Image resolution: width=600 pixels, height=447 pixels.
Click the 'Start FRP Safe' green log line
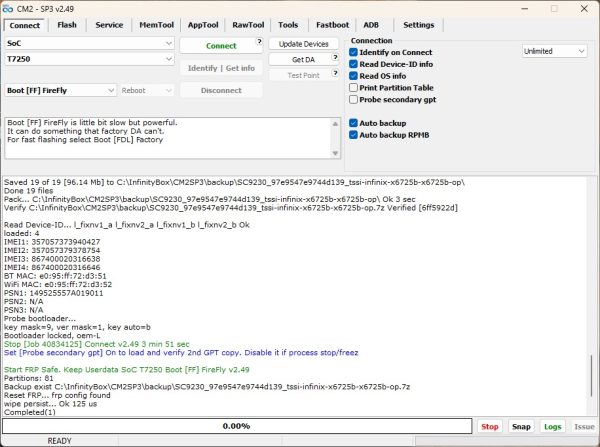pos(127,370)
